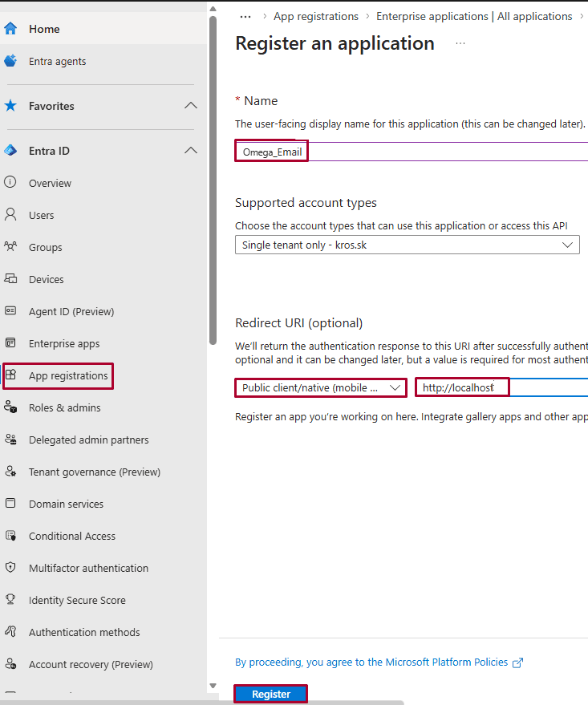
Task: Click the Delegated admin partners icon
Action: [x=10, y=440]
